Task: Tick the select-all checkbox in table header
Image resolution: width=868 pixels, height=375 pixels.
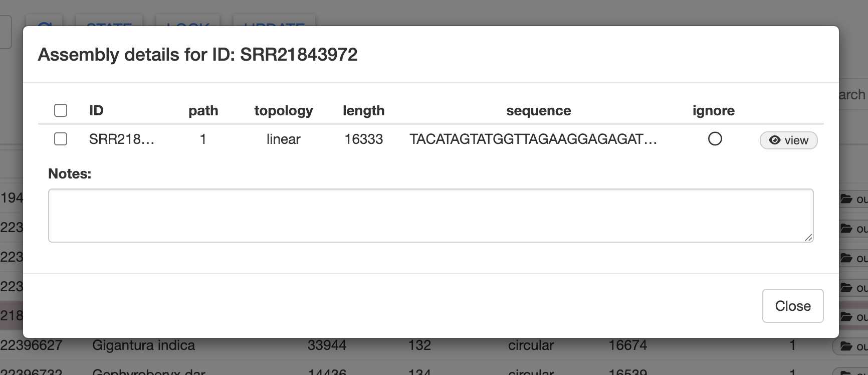Action: point(61,110)
